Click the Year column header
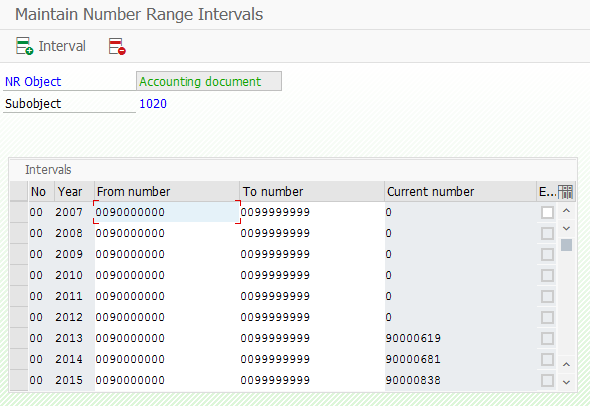This screenshot has height=406, width=590. point(75,192)
